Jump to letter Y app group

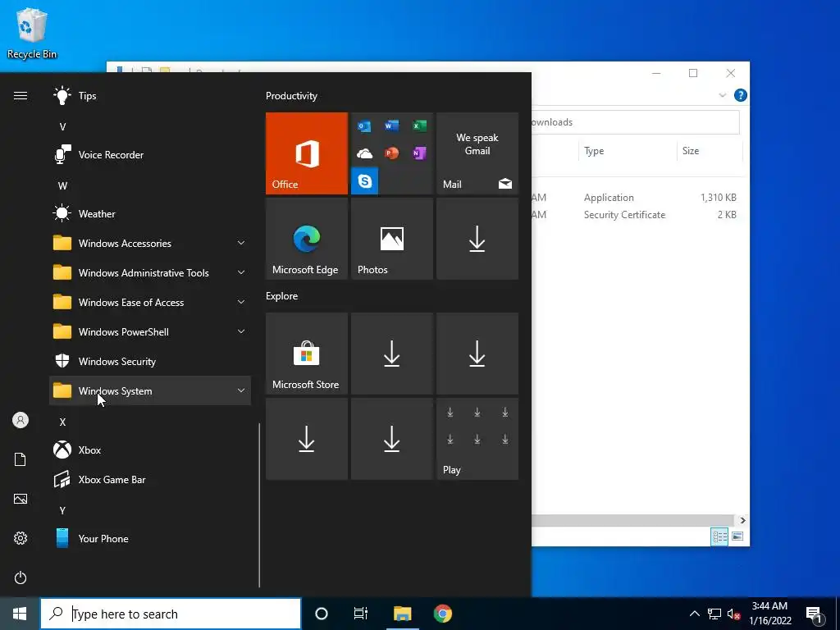click(x=62, y=510)
